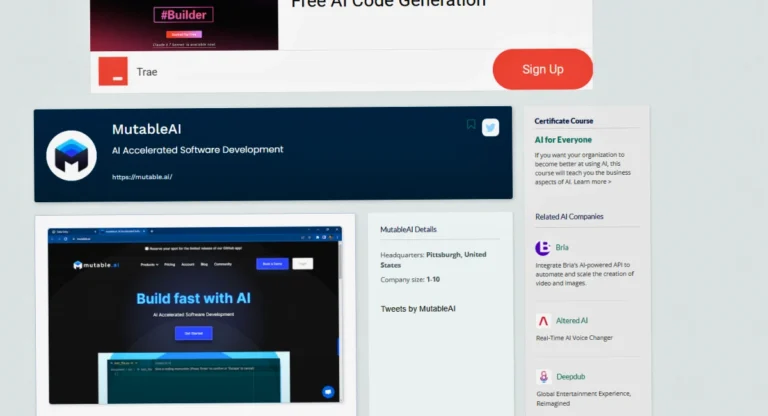
Task: Click the chat bubble icon in the screenshot
Action: (328, 392)
